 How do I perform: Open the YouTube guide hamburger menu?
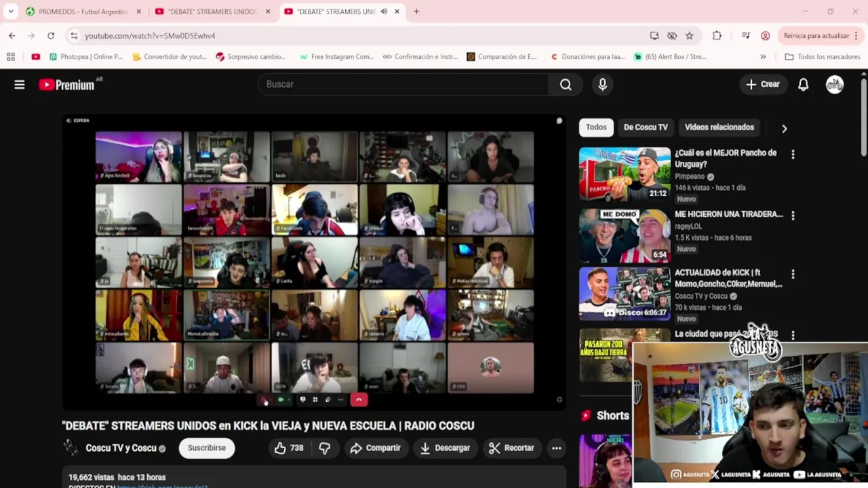tap(20, 84)
